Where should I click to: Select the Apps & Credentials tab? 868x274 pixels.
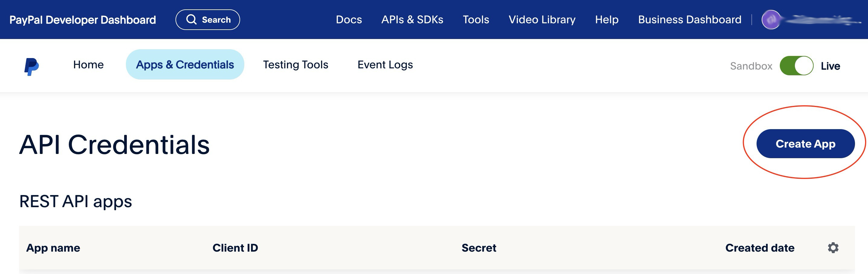pyautogui.click(x=185, y=64)
